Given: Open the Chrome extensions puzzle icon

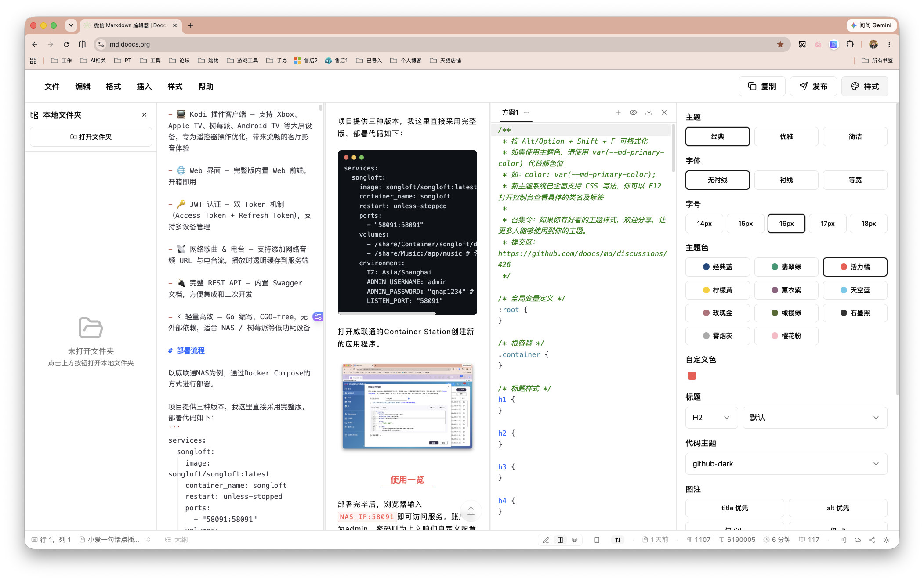Looking at the screenshot, I should pyautogui.click(x=850, y=44).
